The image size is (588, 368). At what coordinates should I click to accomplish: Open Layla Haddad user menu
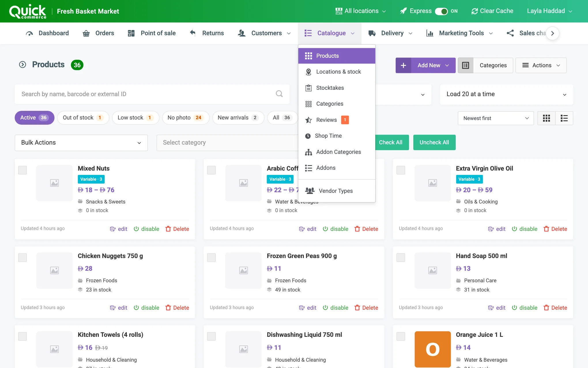(x=549, y=11)
